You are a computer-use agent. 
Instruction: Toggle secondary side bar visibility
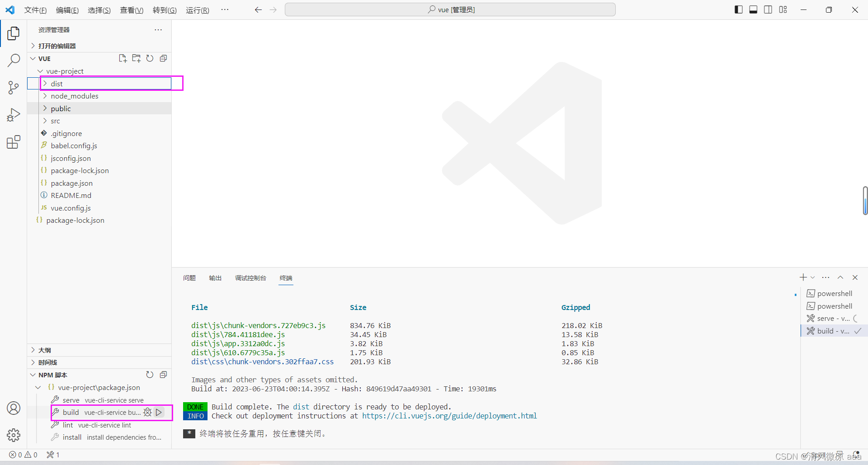point(768,9)
